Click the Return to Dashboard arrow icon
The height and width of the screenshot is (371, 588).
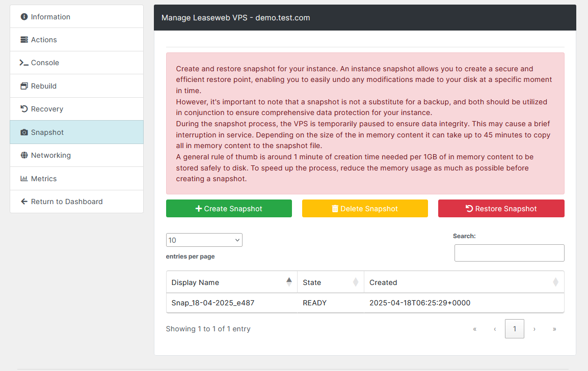pos(24,202)
